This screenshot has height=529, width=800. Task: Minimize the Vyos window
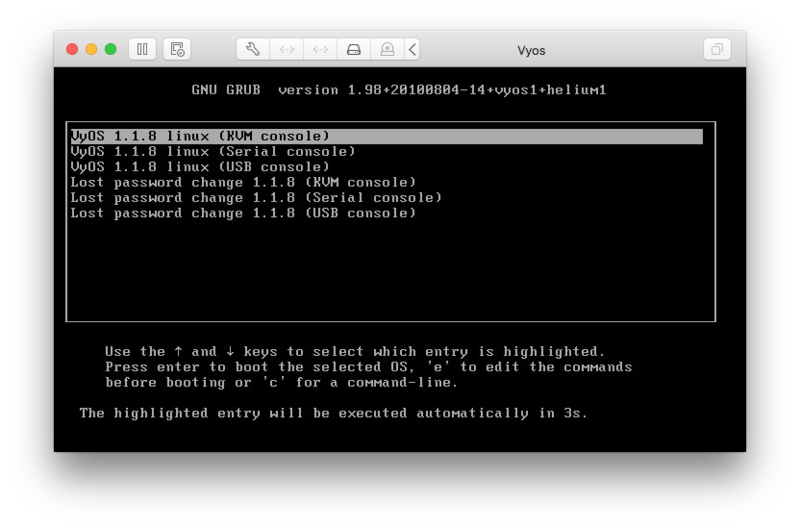(91, 49)
